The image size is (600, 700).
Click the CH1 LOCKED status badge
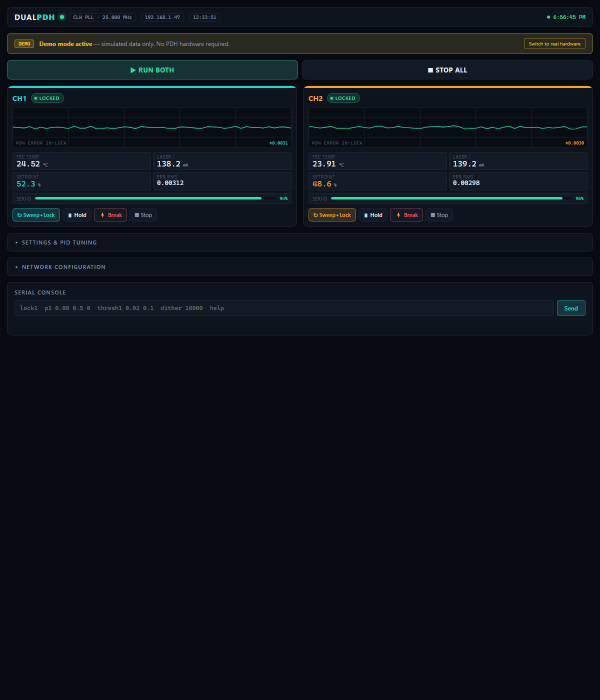coord(47,98)
